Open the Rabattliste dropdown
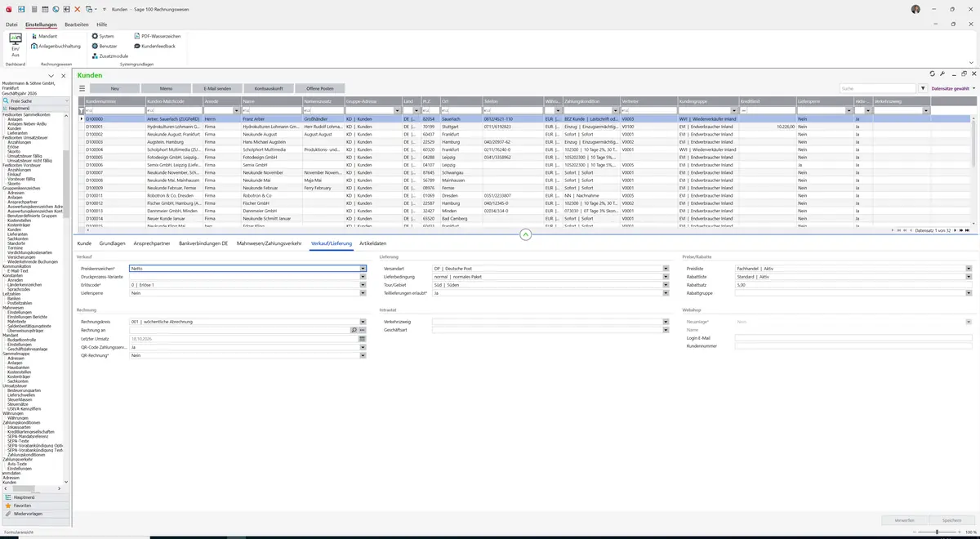The width and height of the screenshot is (980, 539). point(969,276)
